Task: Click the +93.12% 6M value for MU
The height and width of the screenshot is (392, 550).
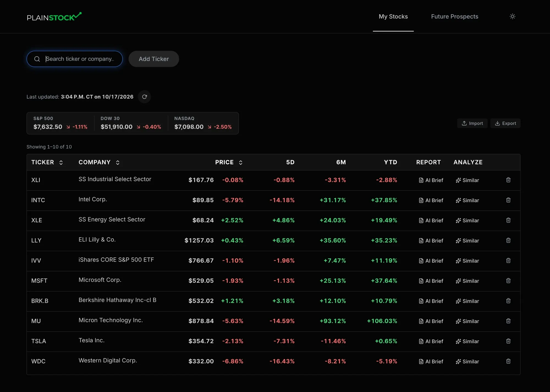Action: 333,321
